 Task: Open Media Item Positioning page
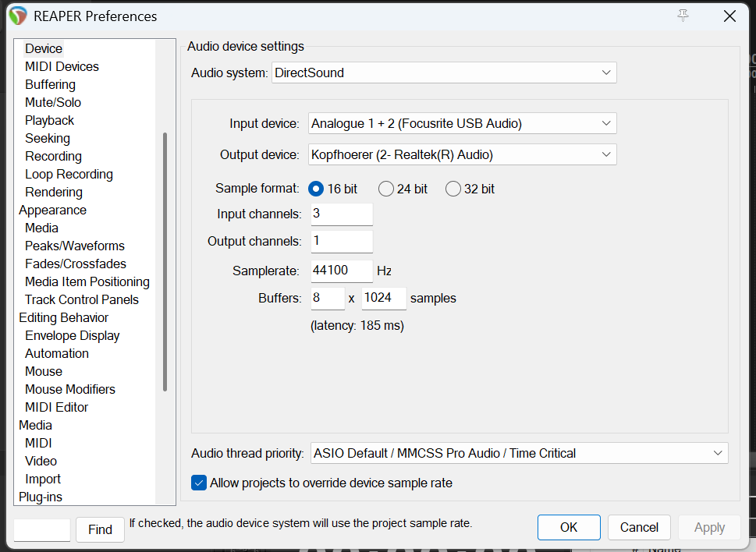pyautogui.click(x=87, y=281)
